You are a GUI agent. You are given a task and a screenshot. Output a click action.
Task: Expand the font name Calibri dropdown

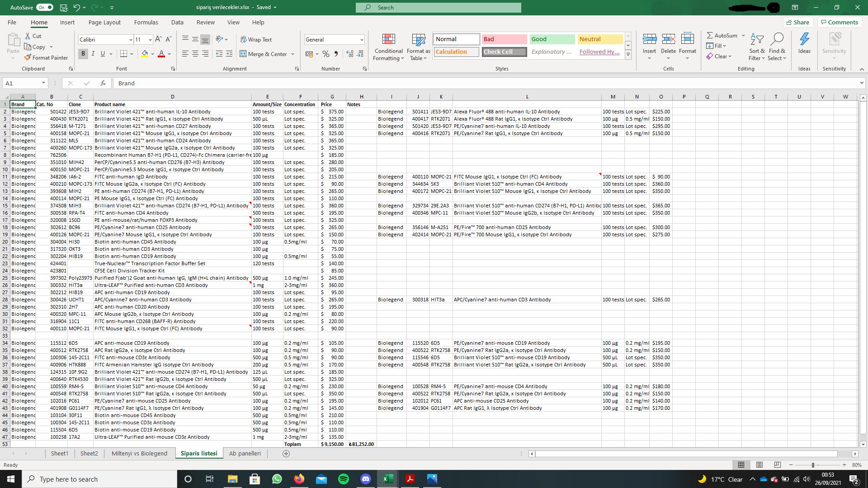131,40
